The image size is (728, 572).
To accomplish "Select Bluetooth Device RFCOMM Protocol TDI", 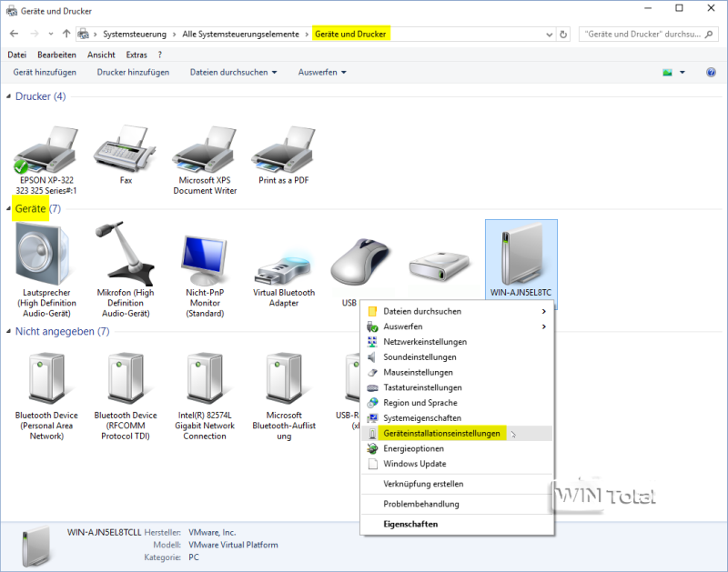I will click(x=126, y=378).
